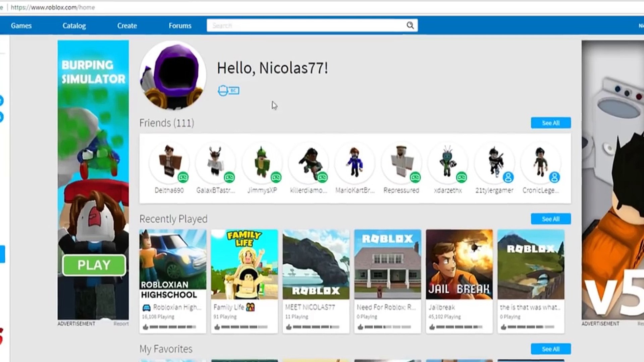Viewport: 644px width, 362px height.
Task: Click the thumbs-up icon under Jailbreak
Action: [x=432, y=327]
